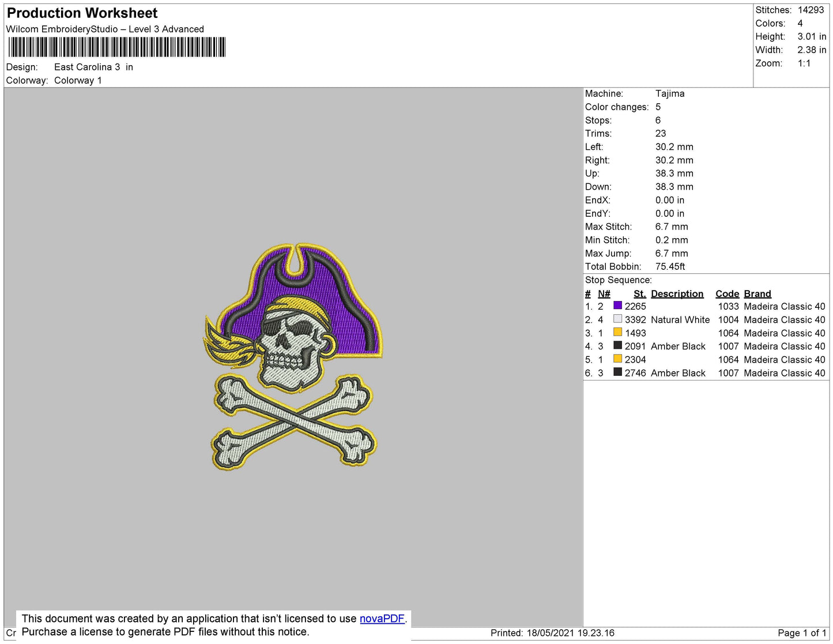Screen dimensions: 833x644
Task: Click 'Natural White' description in row 2
Action: (680, 319)
